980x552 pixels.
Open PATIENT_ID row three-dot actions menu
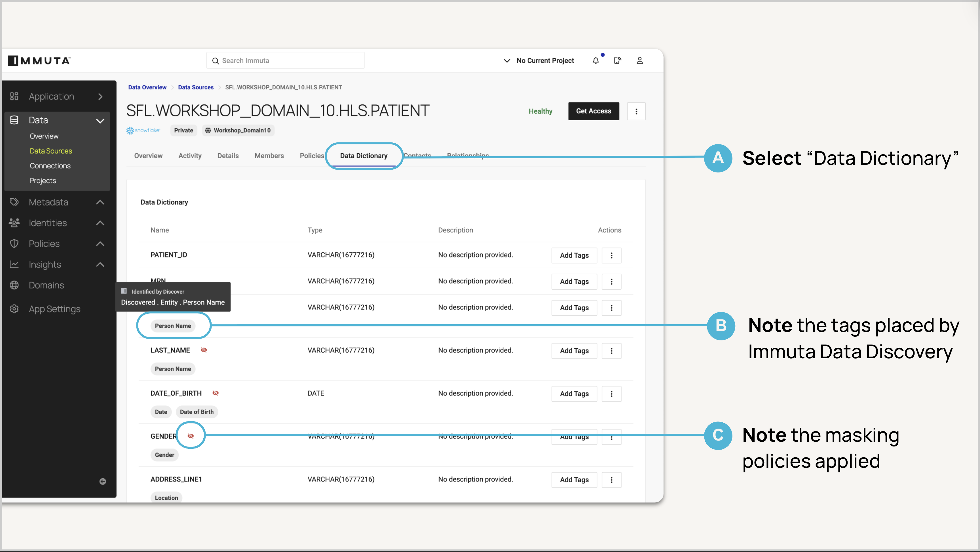coord(611,256)
